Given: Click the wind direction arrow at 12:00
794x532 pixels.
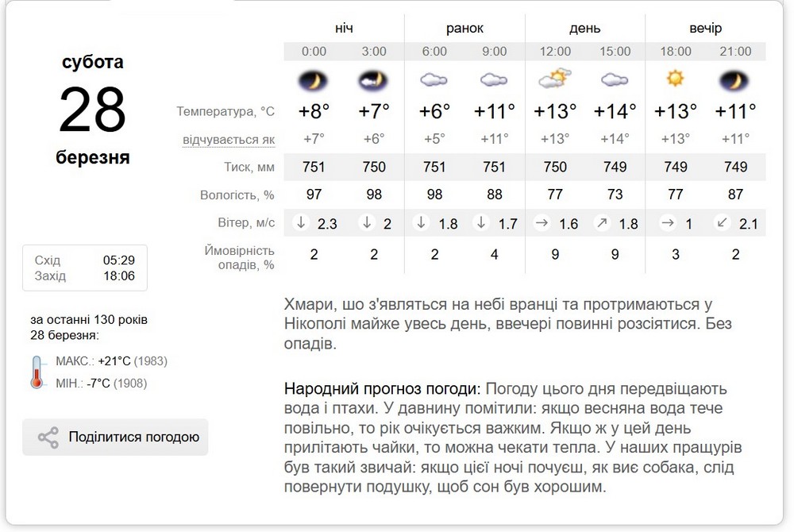Looking at the screenshot, I should [540, 223].
